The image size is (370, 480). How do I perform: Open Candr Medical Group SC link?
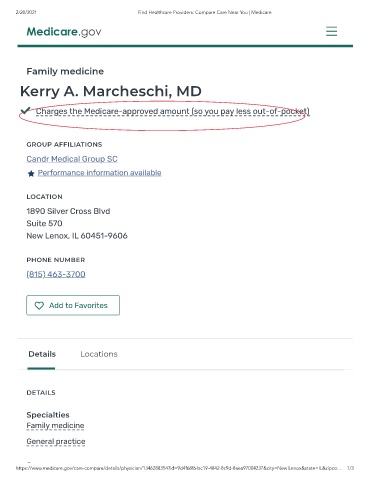click(x=72, y=159)
